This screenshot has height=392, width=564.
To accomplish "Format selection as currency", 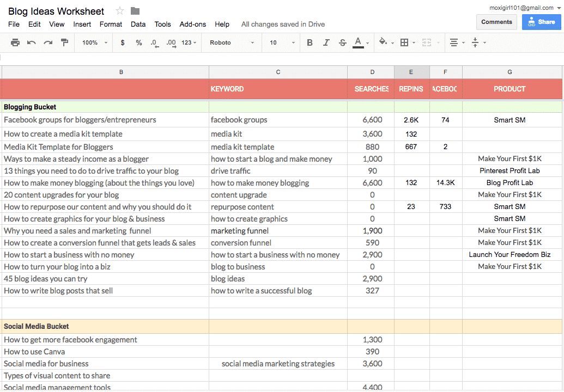I will pos(123,43).
